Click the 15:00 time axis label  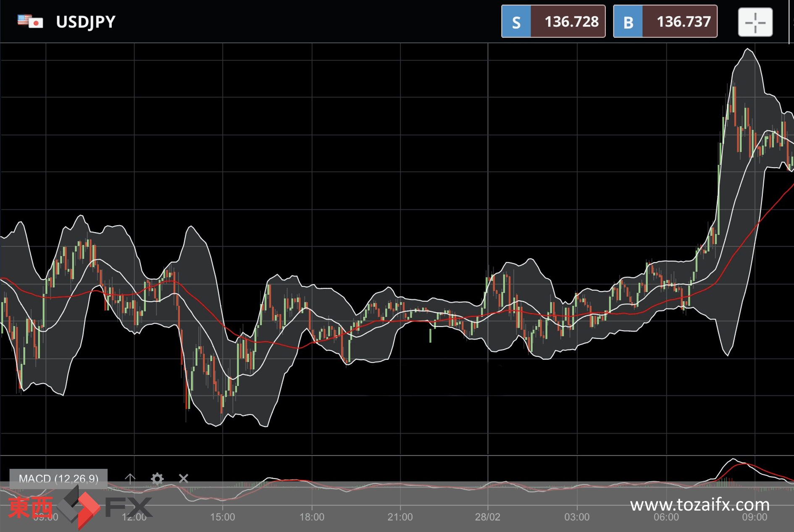[223, 517]
